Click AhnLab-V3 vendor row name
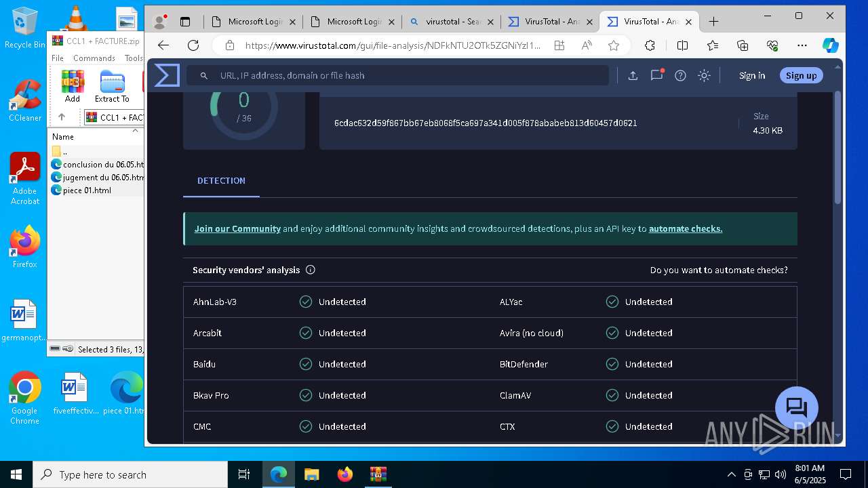 (215, 302)
